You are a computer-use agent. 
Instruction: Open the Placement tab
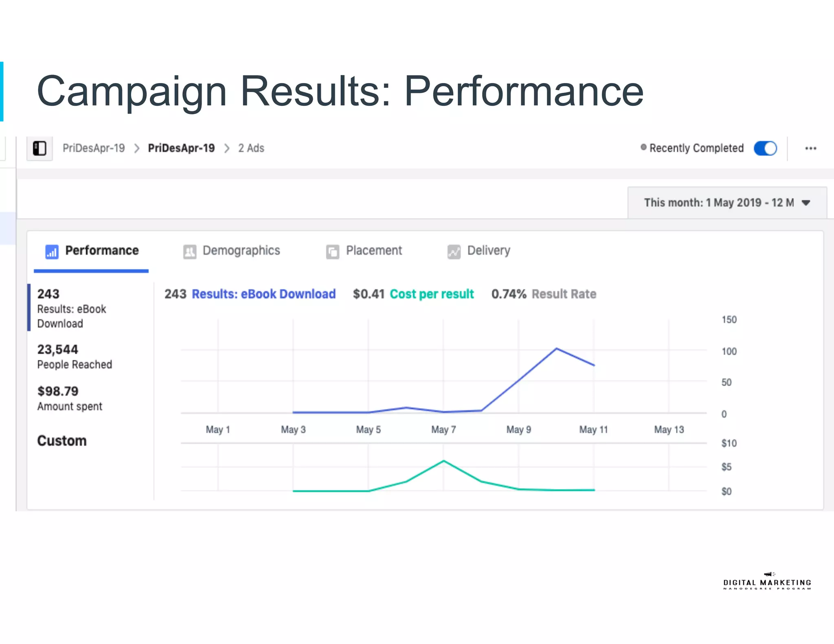[x=364, y=251]
